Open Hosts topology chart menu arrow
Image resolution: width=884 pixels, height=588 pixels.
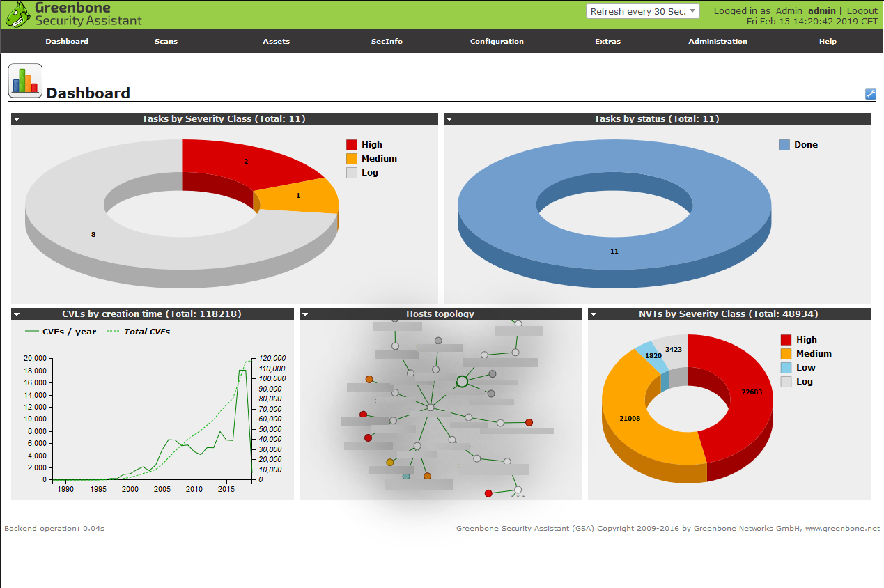pos(305,314)
